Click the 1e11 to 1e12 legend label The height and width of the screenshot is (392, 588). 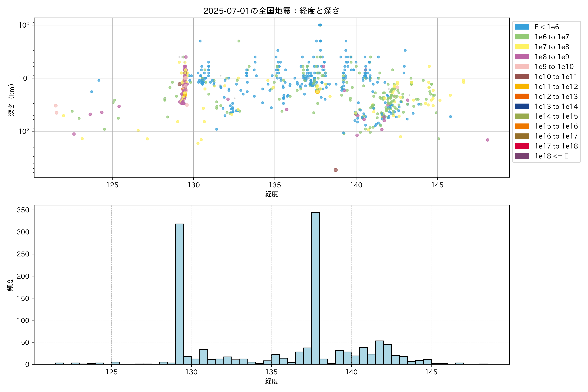[556, 87]
